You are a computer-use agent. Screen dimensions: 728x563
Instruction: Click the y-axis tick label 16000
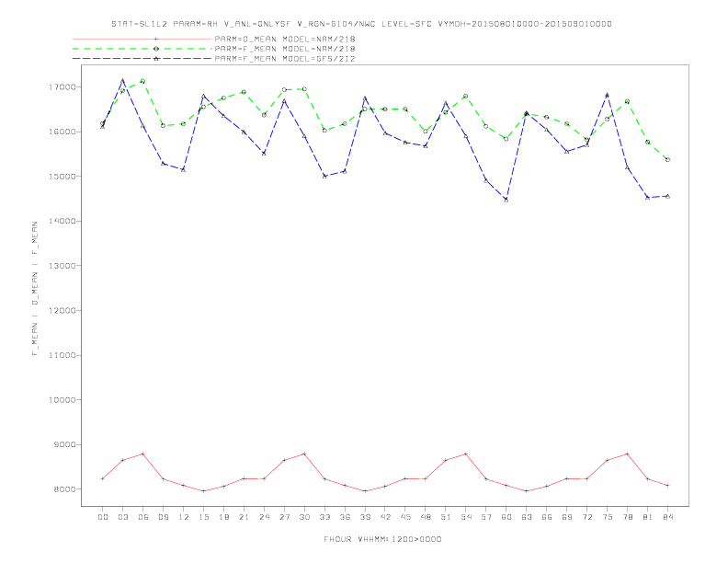click(x=62, y=132)
